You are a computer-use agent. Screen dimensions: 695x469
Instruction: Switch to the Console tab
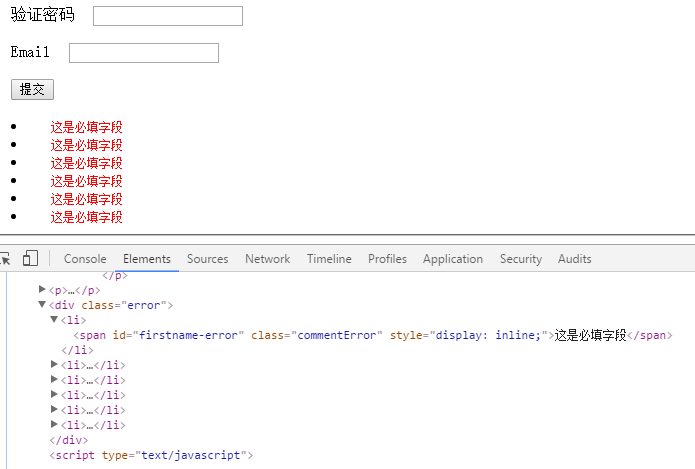[85, 259]
